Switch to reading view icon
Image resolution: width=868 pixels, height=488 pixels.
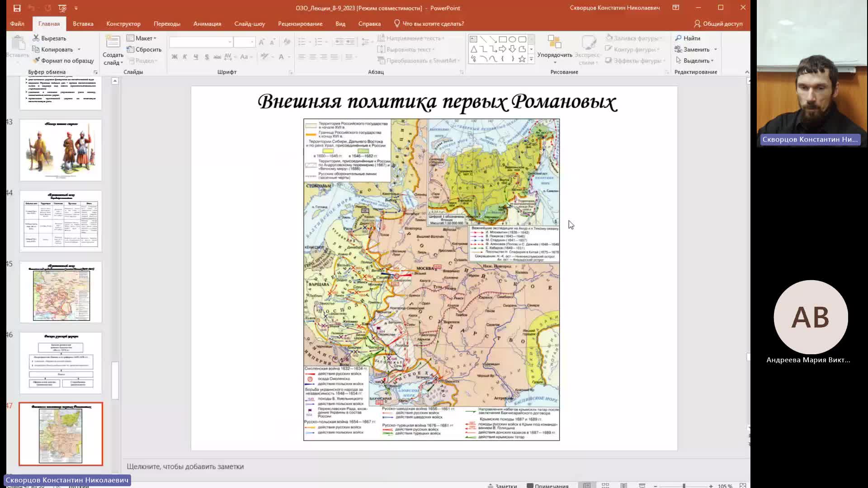[x=624, y=485]
